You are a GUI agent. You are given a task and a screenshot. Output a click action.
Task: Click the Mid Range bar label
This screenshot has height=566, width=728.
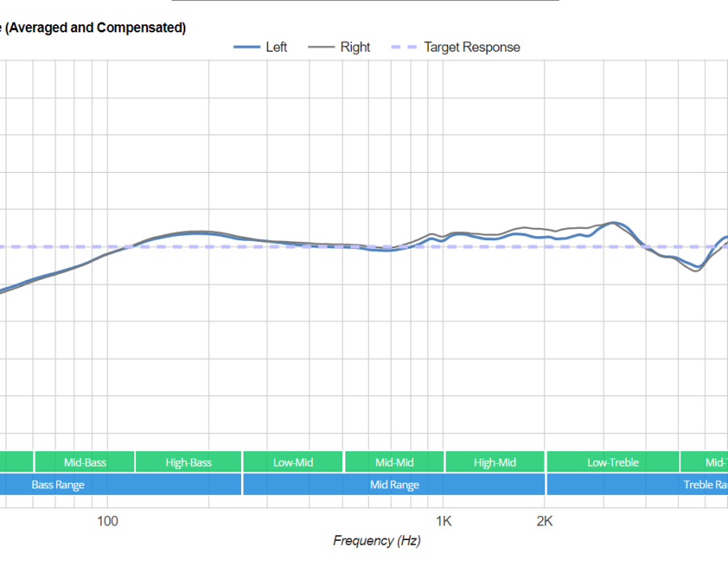(394, 485)
